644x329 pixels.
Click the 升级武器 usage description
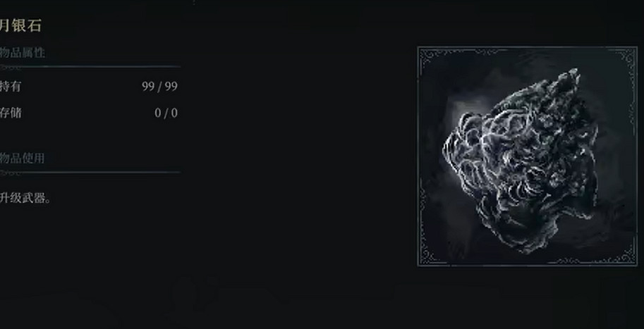click(25, 199)
